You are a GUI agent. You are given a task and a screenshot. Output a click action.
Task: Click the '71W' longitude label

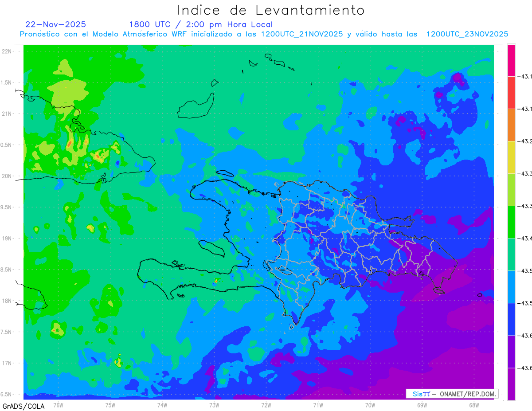(x=318, y=405)
